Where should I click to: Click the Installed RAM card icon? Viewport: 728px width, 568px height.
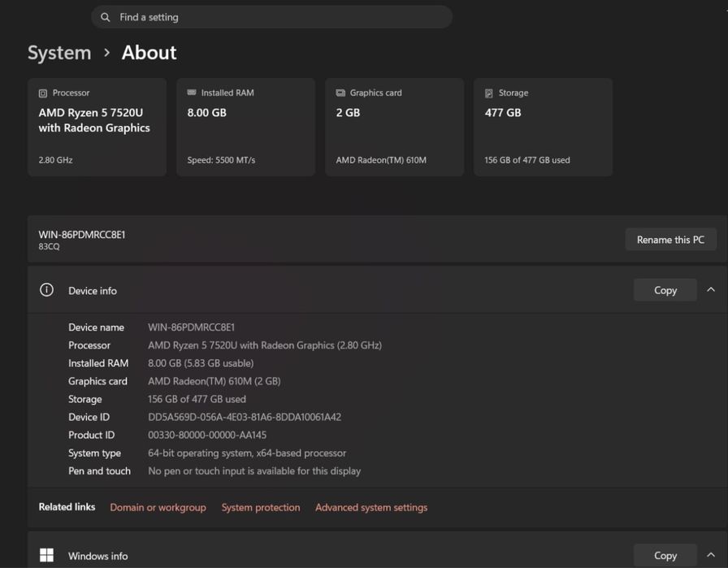pos(192,93)
